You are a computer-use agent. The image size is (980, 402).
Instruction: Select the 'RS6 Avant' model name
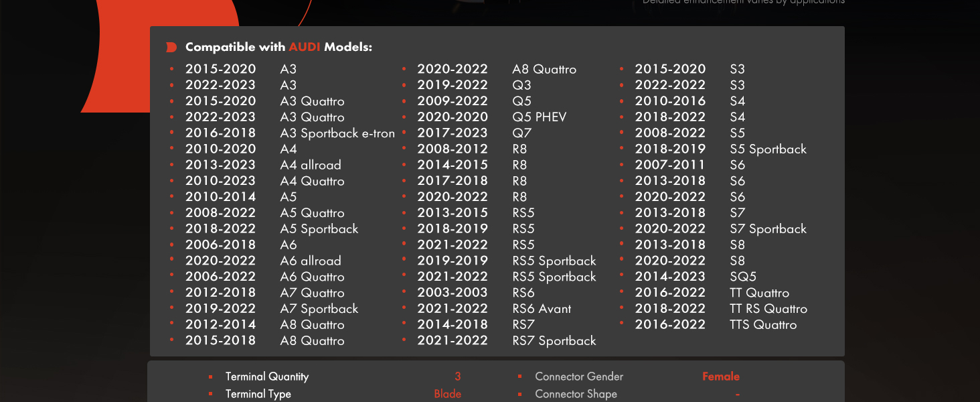pyautogui.click(x=542, y=309)
